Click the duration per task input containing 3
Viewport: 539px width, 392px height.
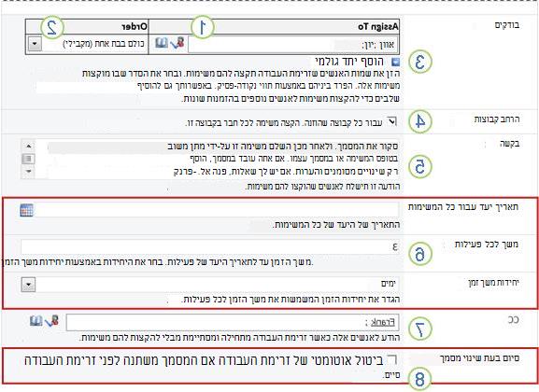(210, 247)
